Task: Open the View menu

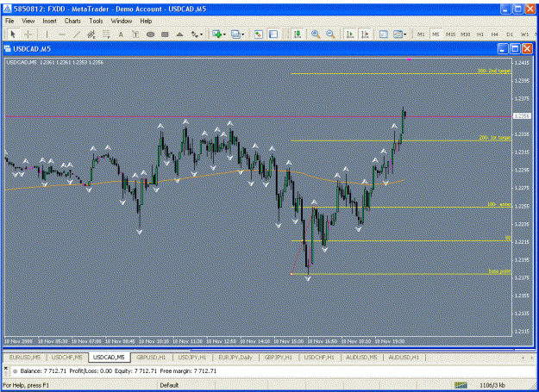Action: pyautogui.click(x=28, y=21)
